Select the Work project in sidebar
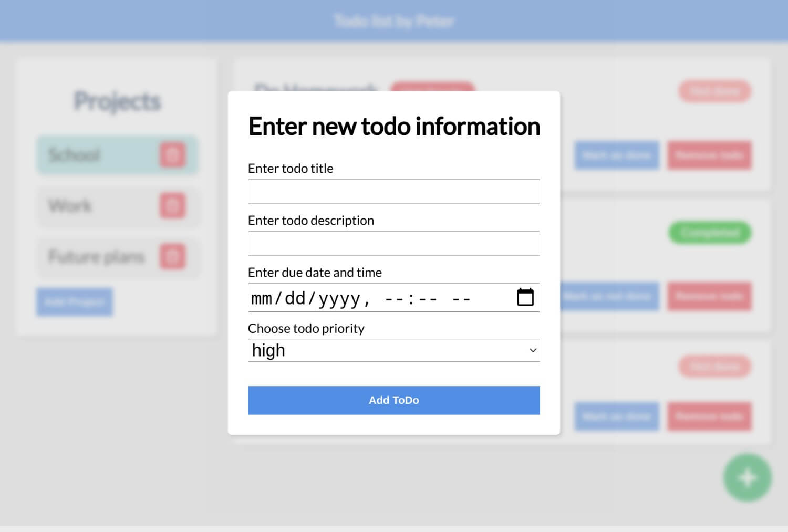This screenshot has height=532, width=788. (118, 205)
